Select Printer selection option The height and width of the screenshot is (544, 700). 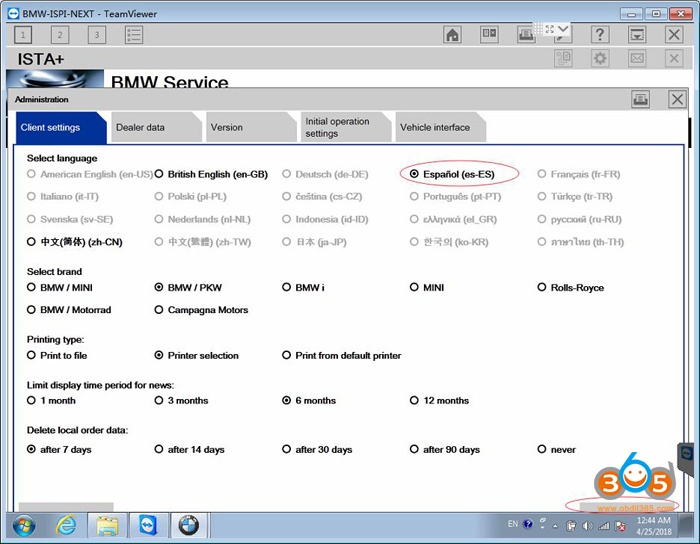[x=158, y=355]
